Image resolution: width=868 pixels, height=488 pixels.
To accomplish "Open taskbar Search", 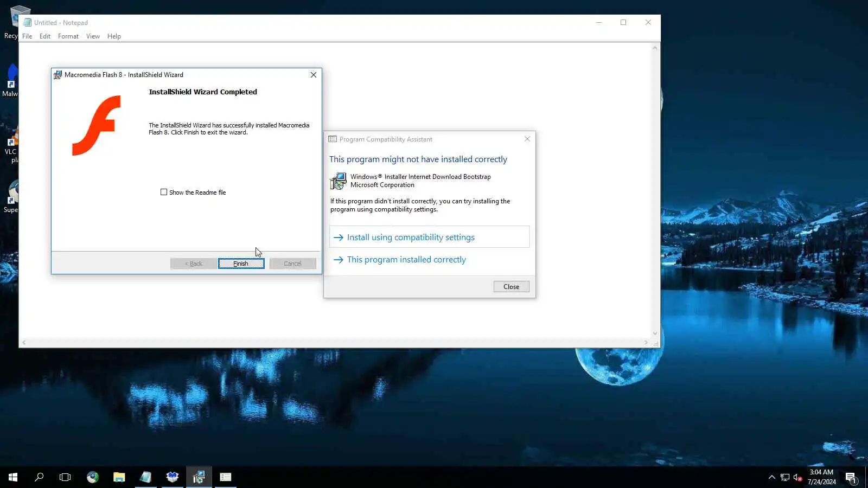I will coord(39,477).
